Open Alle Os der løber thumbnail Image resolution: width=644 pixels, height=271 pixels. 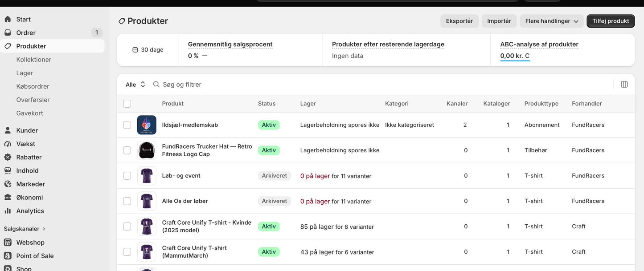click(147, 201)
